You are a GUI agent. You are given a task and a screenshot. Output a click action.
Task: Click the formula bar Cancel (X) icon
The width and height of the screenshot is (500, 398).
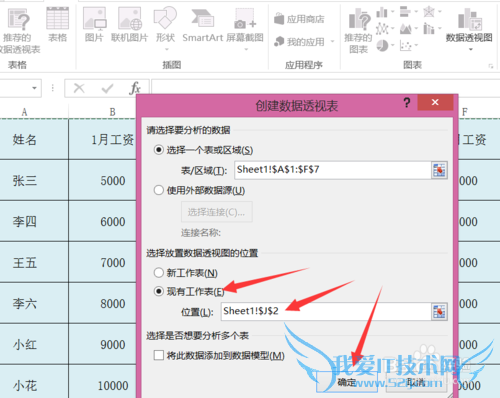click(x=79, y=88)
